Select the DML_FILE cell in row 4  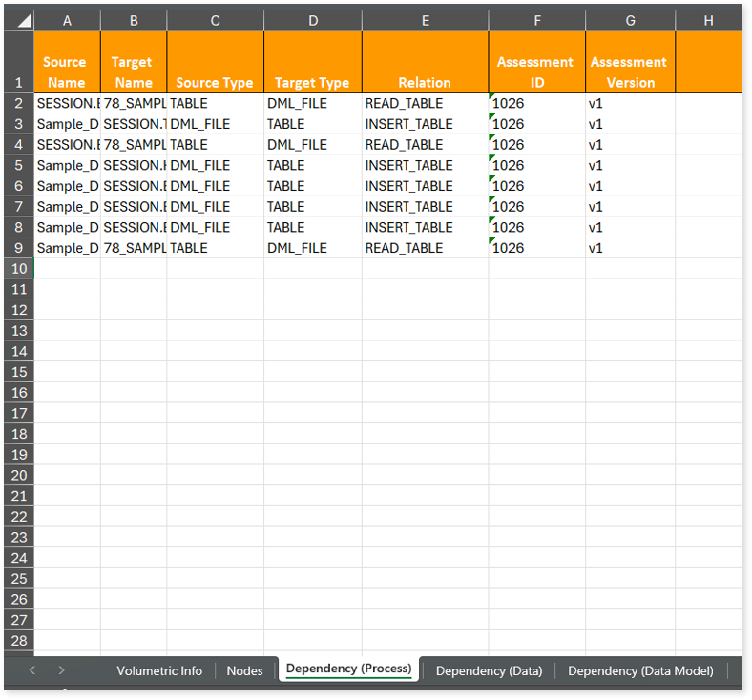coord(312,145)
